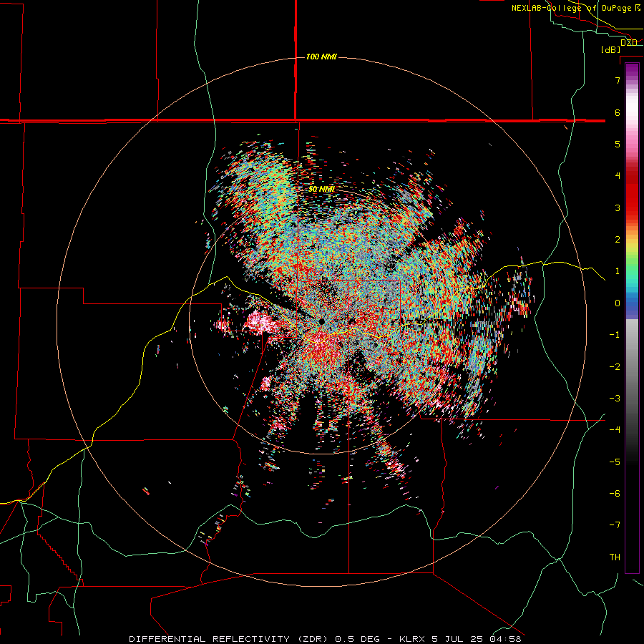Click the "4" label on the dB scale
This screenshot has width=644, height=644.
(x=618, y=176)
